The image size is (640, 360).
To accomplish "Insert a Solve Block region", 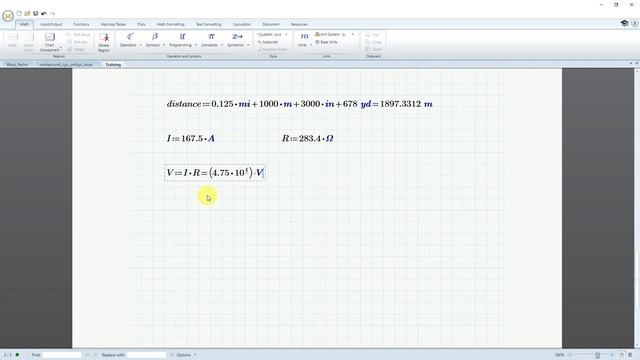I will click(x=29, y=42).
